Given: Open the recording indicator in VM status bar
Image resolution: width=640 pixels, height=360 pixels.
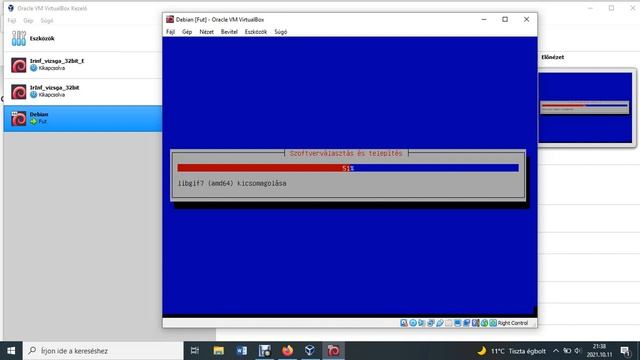Looking at the screenshot, I should tap(467, 323).
